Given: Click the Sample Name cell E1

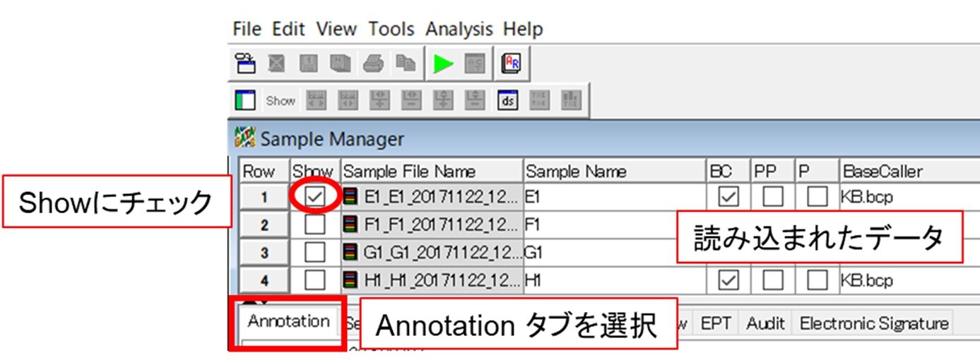Looking at the screenshot, I should pos(615,198).
